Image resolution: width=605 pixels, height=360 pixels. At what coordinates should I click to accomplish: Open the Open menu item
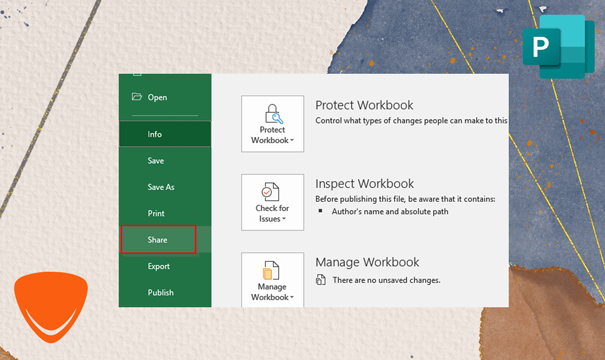(165, 97)
